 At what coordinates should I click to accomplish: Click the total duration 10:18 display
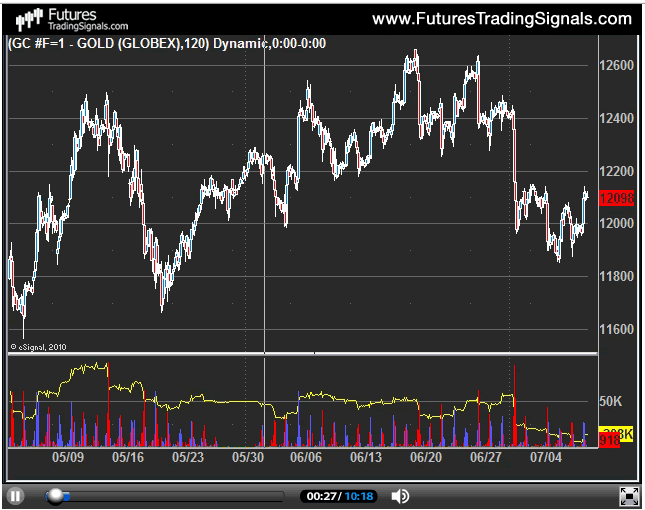[359, 496]
